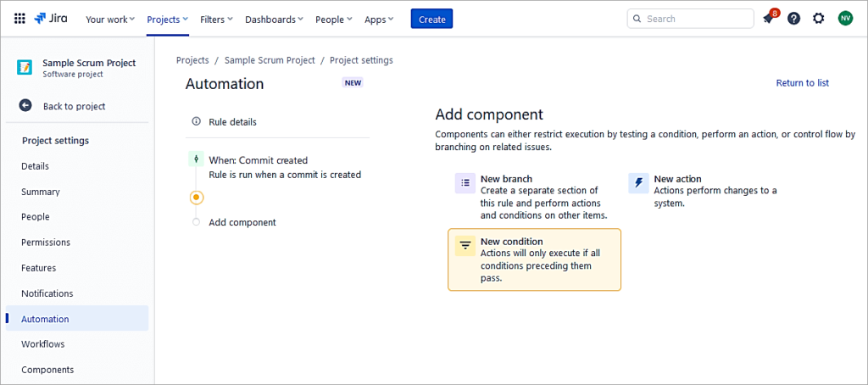Click the Return to list link
This screenshot has width=868, height=385.
(x=802, y=83)
